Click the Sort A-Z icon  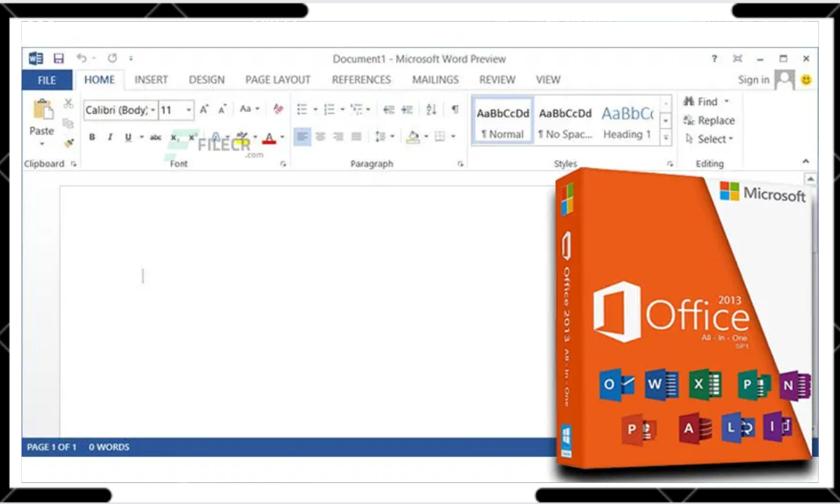point(431,109)
